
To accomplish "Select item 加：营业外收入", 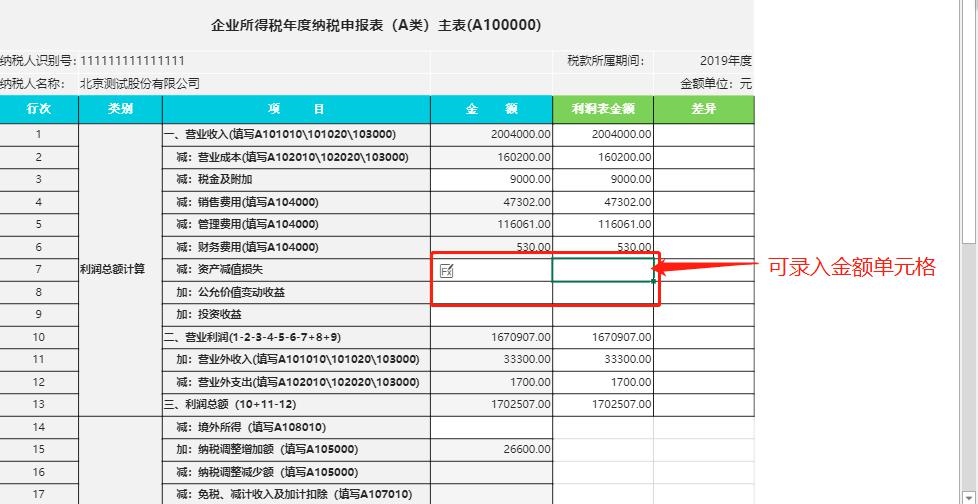I will (296, 359).
